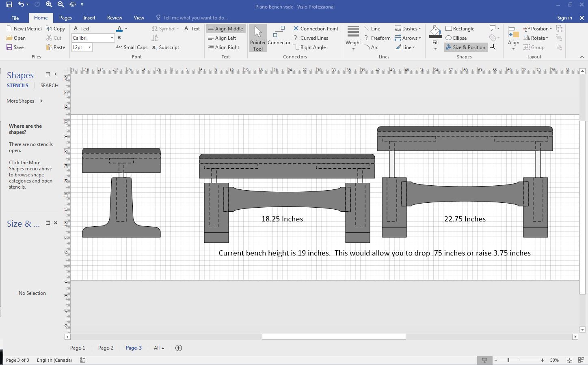Expand the Dashes line style dropdown

pos(408,29)
